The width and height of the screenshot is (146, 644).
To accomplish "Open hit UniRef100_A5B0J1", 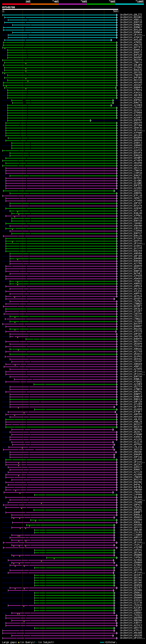I will pyautogui.click(x=131, y=20).
